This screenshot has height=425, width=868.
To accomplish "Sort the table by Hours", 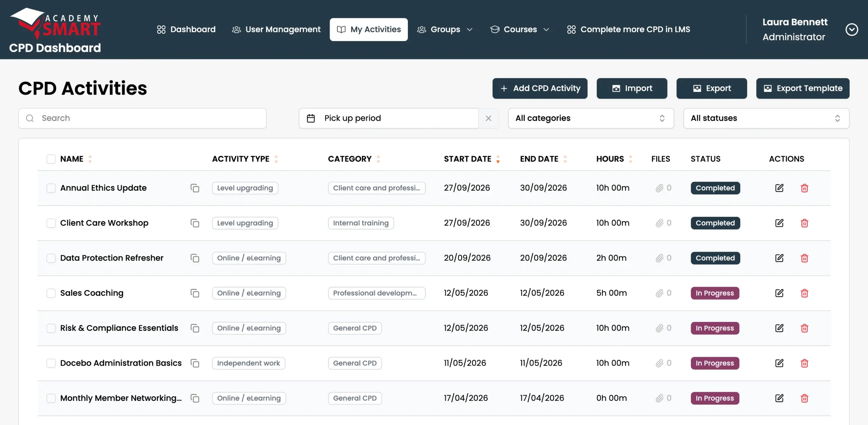I will (x=614, y=159).
